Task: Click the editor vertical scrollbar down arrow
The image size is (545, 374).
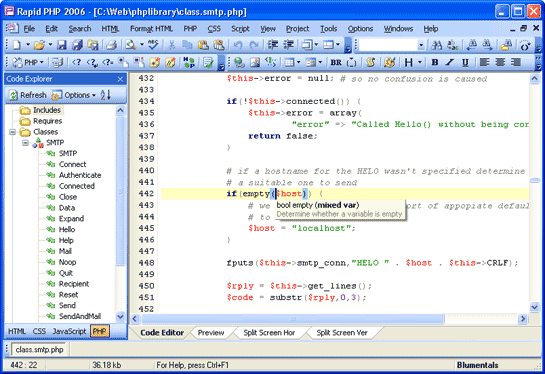Action: [x=535, y=307]
